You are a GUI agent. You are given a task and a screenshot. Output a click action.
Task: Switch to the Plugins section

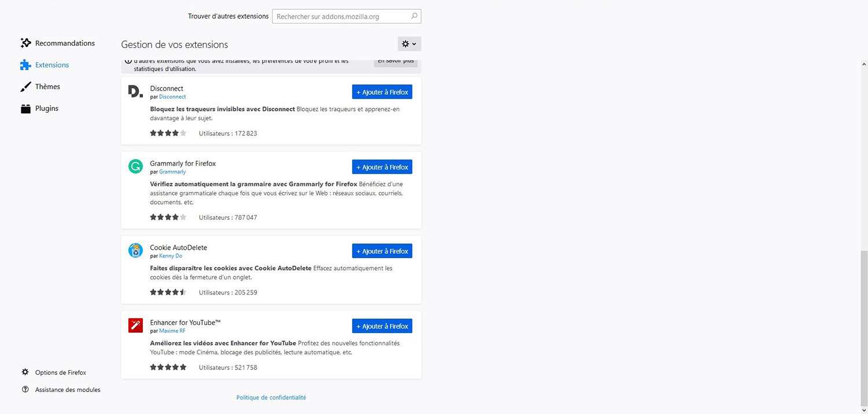point(46,109)
